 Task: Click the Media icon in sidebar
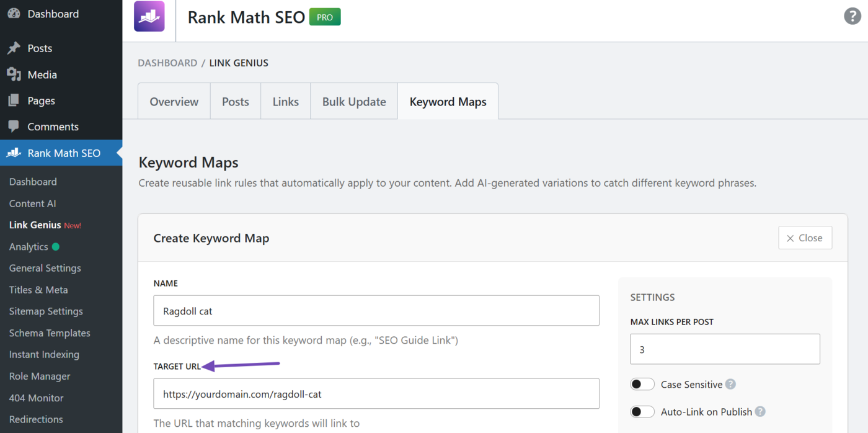click(x=14, y=74)
